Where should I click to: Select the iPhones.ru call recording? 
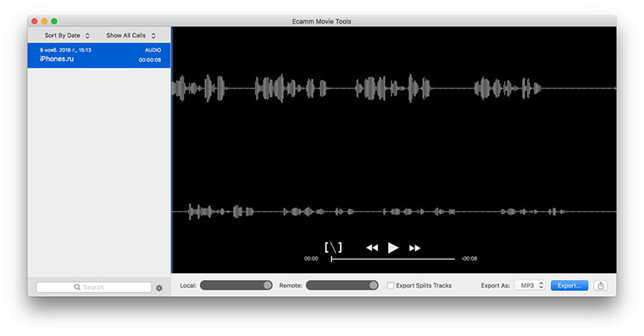99,55
